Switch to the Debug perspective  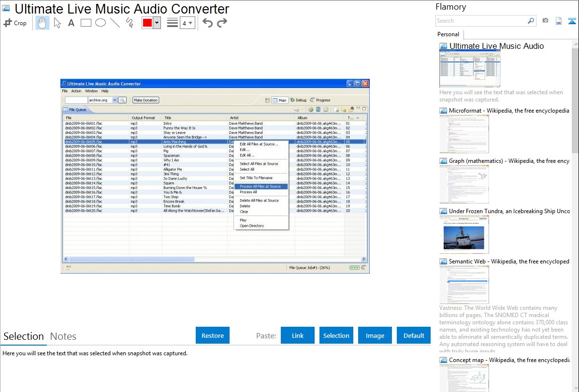[298, 100]
